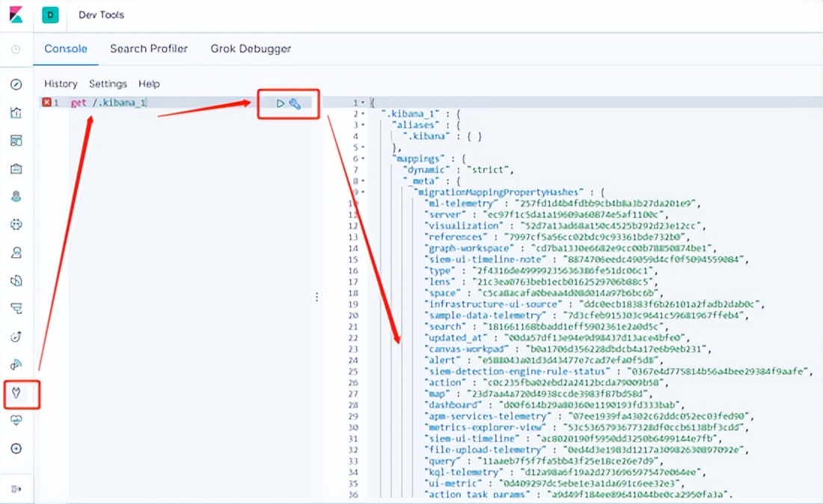Run request with green play button
Screen dimensions: 823x504
281,103
